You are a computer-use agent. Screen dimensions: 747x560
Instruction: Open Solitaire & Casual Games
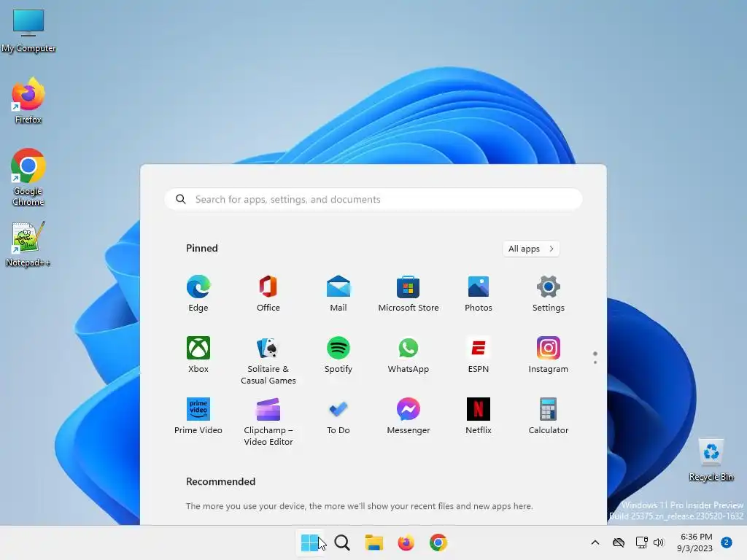pos(268,360)
